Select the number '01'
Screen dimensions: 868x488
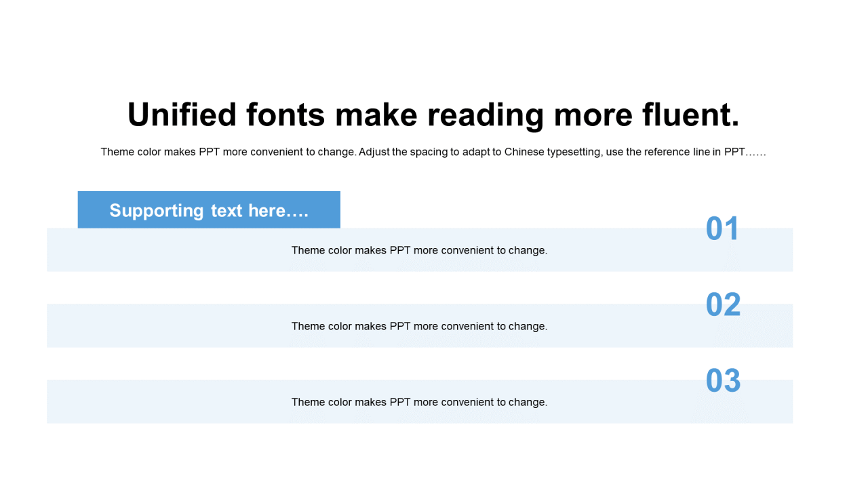pyautogui.click(x=722, y=229)
